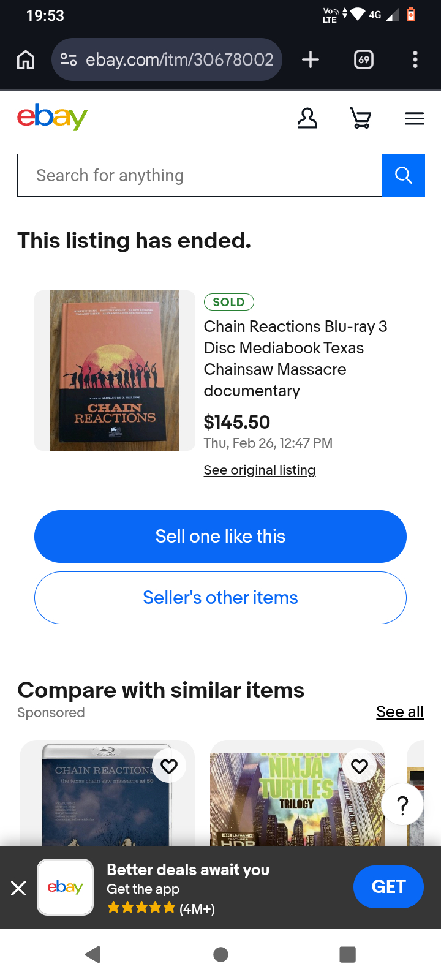Dismiss the Get the app banner
441x980 pixels.
(x=18, y=888)
